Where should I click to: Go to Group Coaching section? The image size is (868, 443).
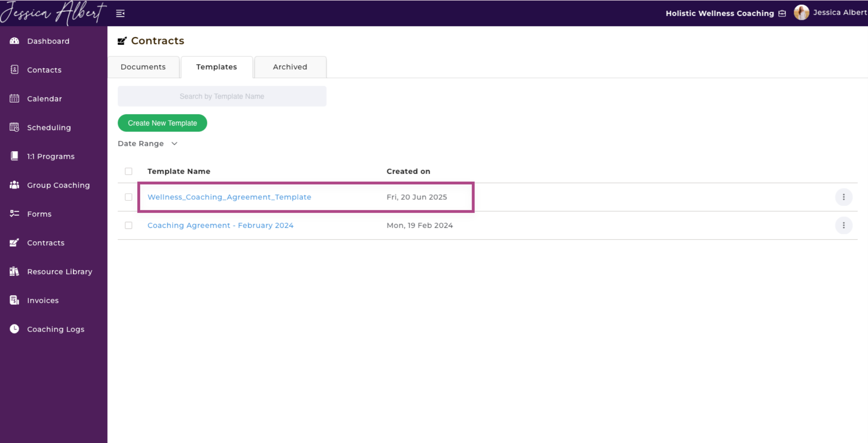59,185
